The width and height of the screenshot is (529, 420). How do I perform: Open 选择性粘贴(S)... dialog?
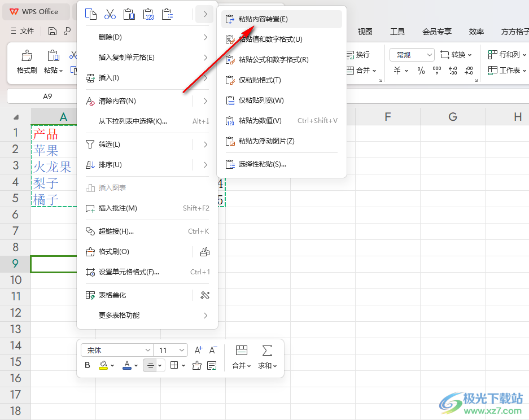click(281, 164)
